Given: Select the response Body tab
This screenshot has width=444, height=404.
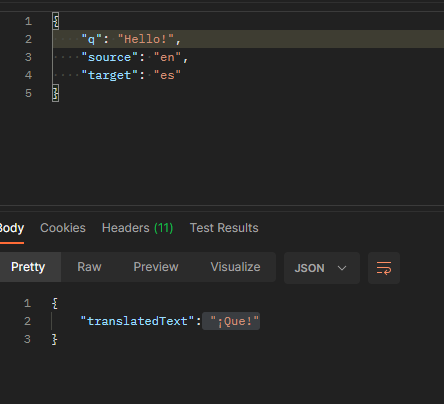Looking at the screenshot, I should (x=12, y=228).
